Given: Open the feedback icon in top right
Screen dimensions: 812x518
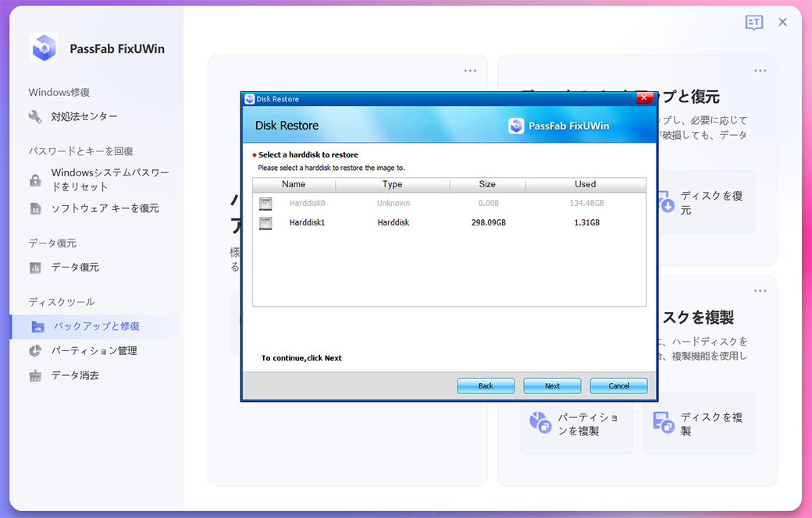Looking at the screenshot, I should [x=753, y=23].
